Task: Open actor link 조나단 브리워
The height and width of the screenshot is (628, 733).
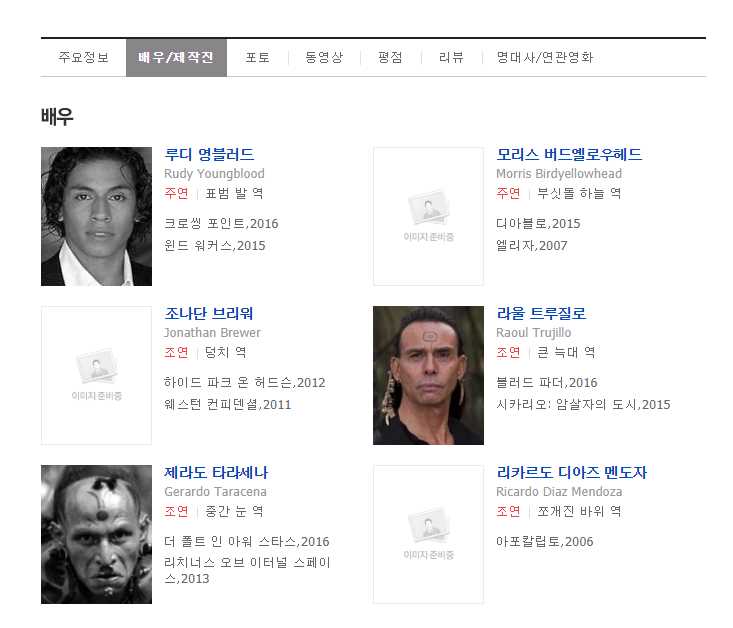Action: tap(208, 313)
